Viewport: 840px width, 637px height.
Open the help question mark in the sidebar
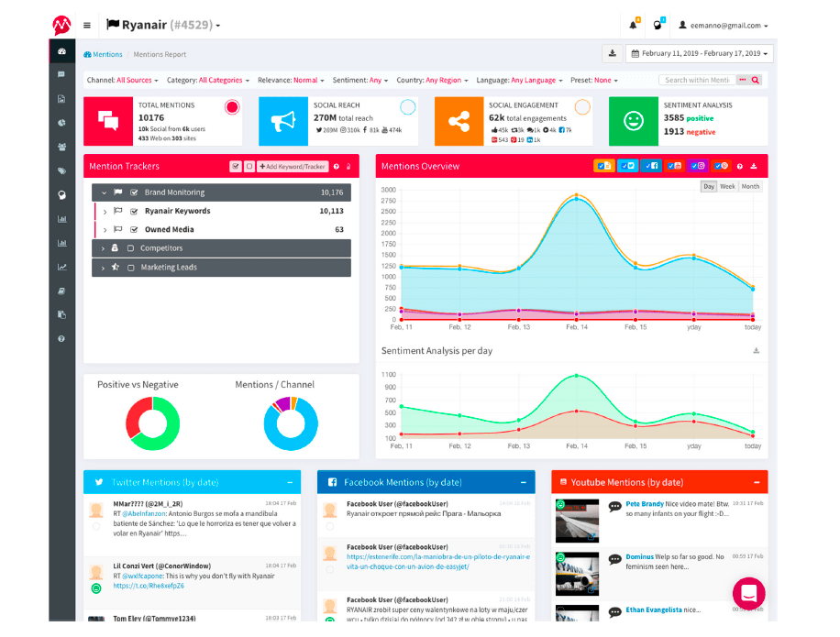pos(61,339)
